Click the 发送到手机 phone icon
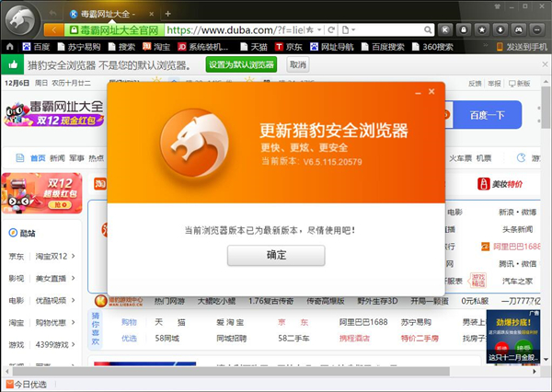This screenshot has width=552, height=392. 500,47
